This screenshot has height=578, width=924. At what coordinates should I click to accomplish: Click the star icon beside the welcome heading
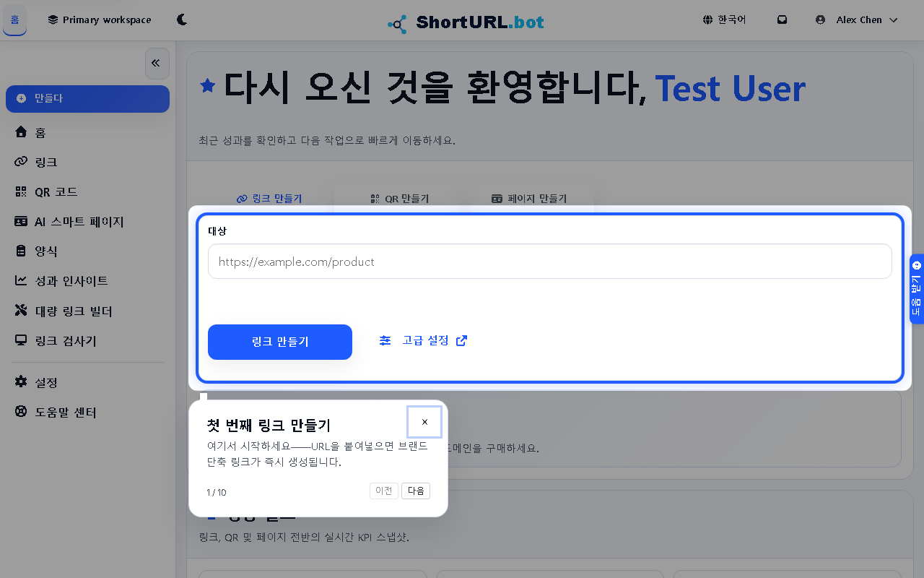tap(208, 86)
